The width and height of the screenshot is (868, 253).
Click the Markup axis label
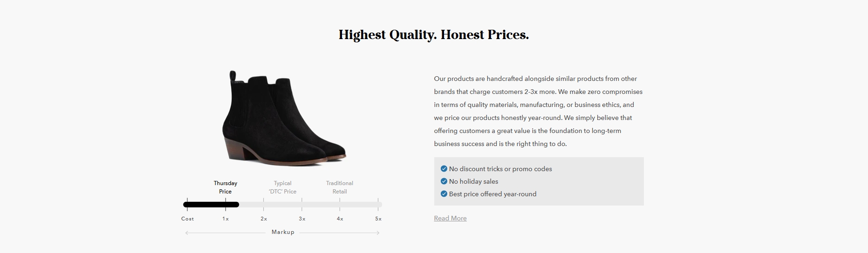pyautogui.click(x=283, y=232)
